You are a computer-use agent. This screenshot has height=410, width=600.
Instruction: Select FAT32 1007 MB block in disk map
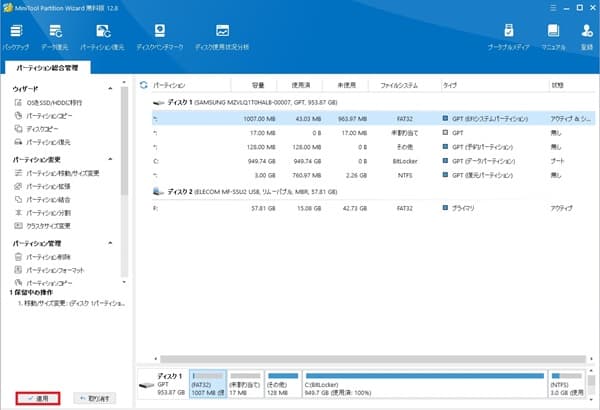coord(208,384)
